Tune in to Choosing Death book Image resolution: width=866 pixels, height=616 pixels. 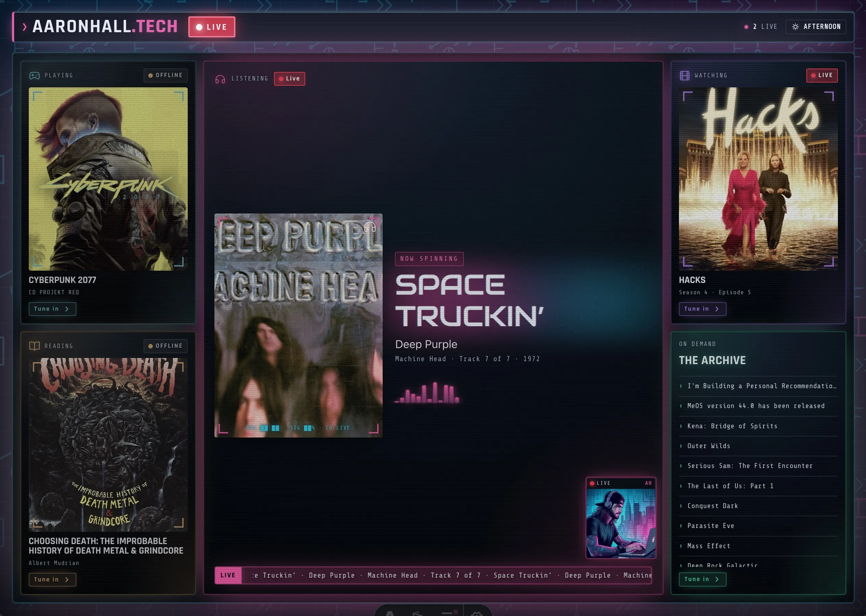coord(52,579)
